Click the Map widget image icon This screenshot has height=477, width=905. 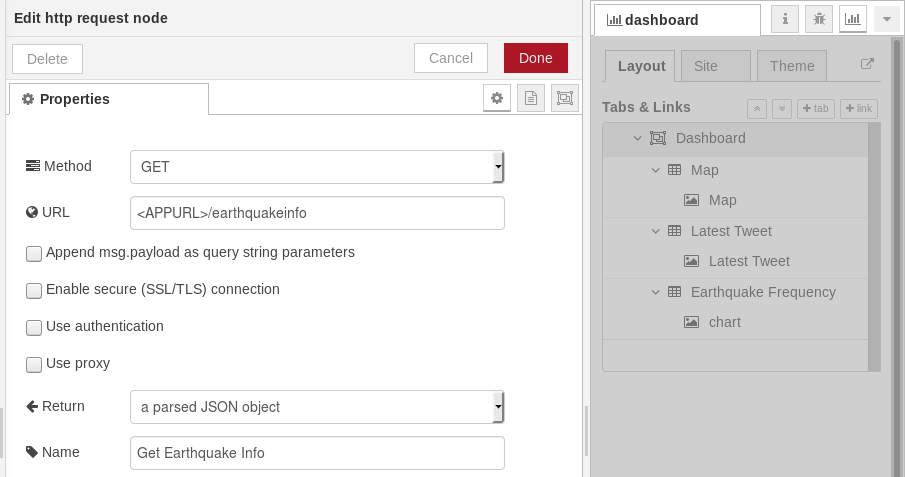[x=691, y=200]
